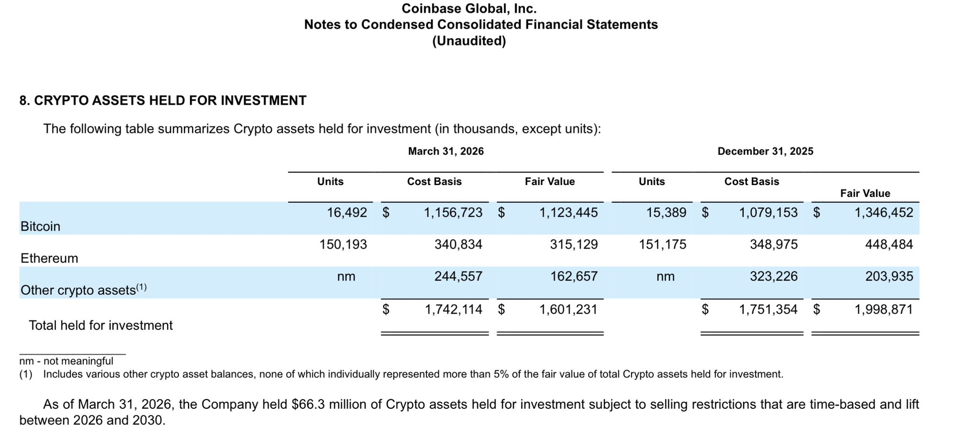Select total fair value 1,601,231
The height and width of the screenshot is (437, 980).
tap(568, 310)
